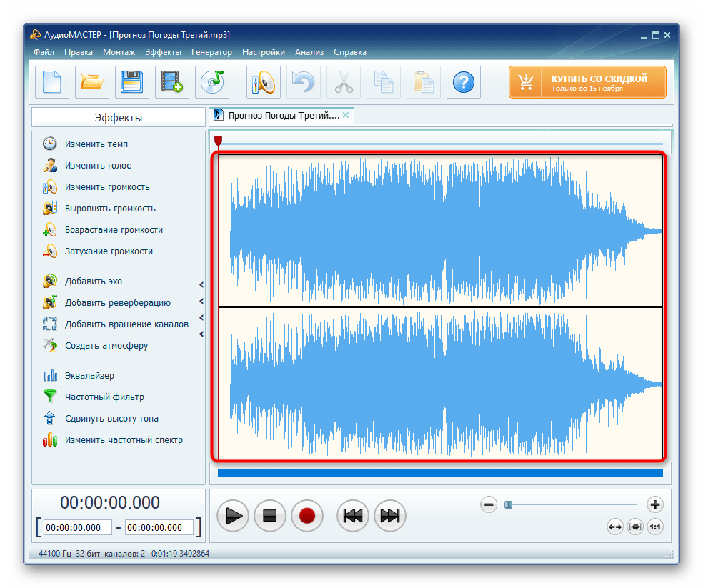Save project with the floppy disk icon
The image size is (703, 588).
[132, 81]
